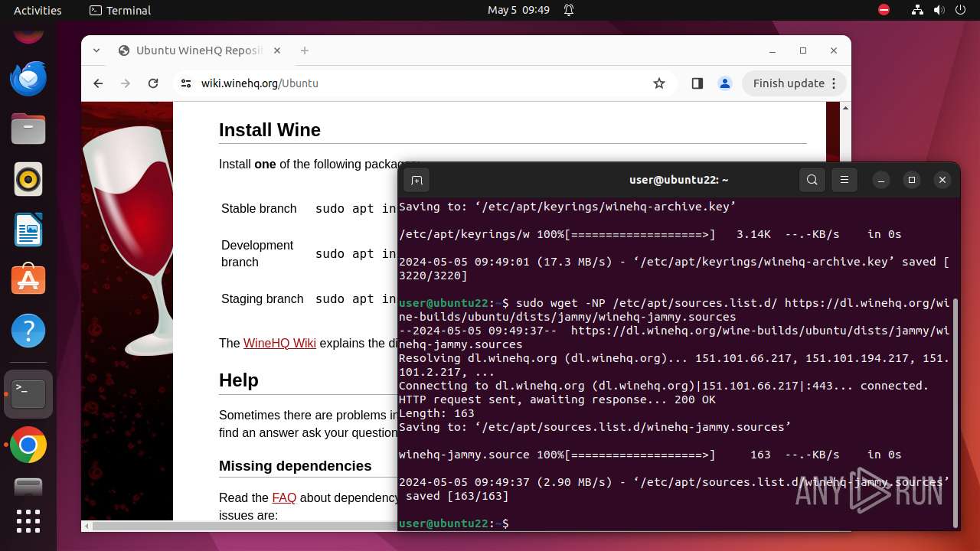Click the terminal window vertical scrollbar
Image resolution: width=980 pixels, height=551 pixels.
(955, 412)
